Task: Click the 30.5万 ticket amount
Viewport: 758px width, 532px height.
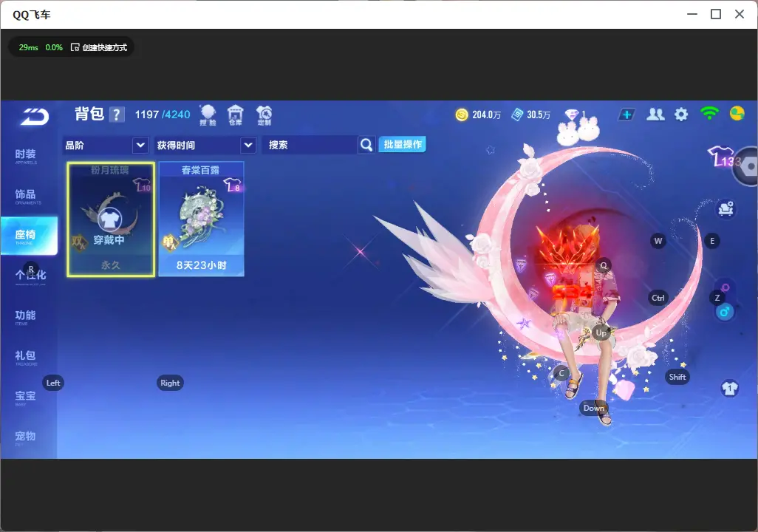Action: [539, 115]
